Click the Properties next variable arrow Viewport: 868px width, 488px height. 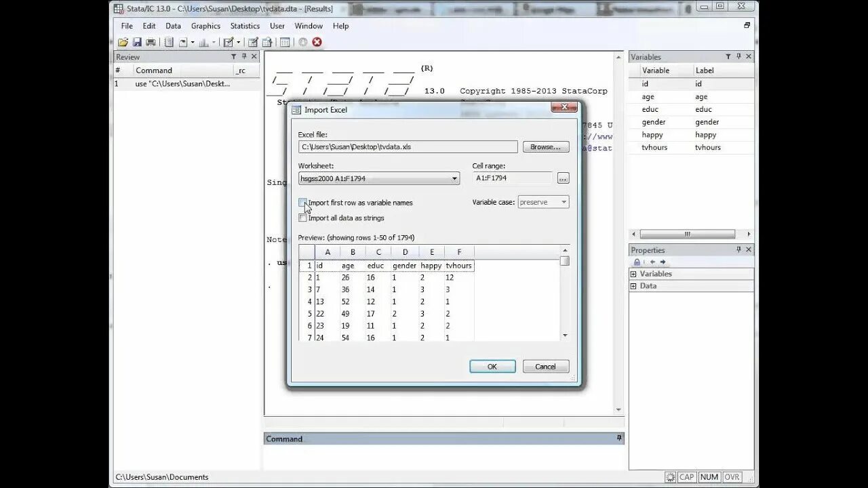(x=663, y=262)
